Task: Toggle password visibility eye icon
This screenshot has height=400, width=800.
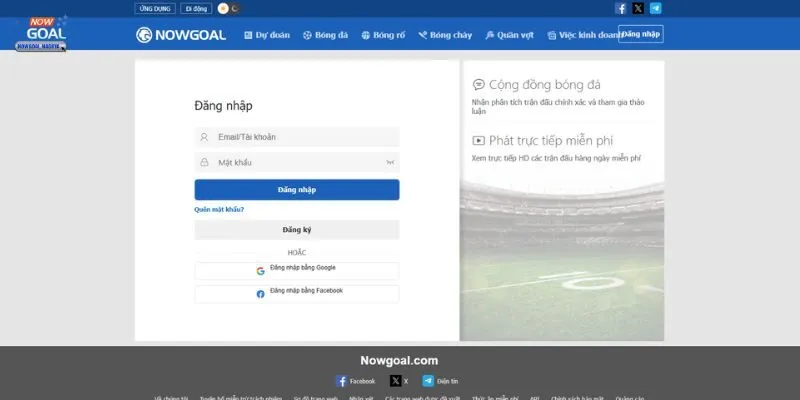Action: [389, 162]
